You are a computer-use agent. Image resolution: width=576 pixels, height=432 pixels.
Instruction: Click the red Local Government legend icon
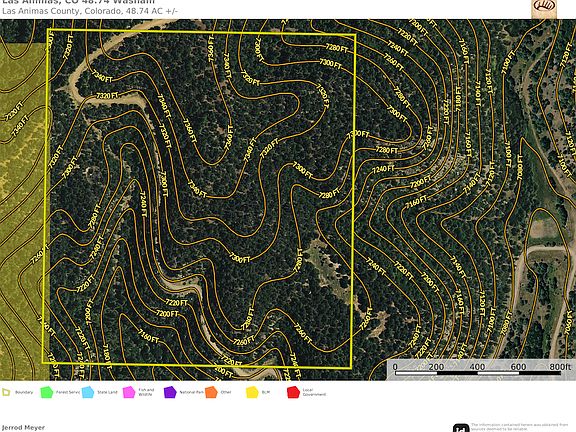tap(294, 392)
